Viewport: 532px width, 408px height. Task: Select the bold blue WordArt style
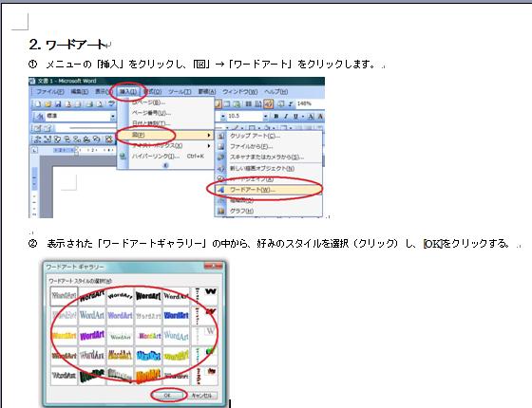tap(176, 315)
